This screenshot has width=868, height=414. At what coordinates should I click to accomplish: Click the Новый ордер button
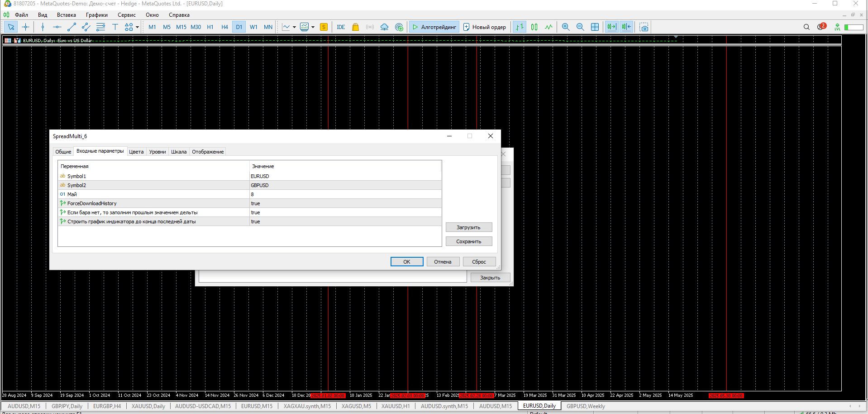pyautogui.click(x=485, y=27)
